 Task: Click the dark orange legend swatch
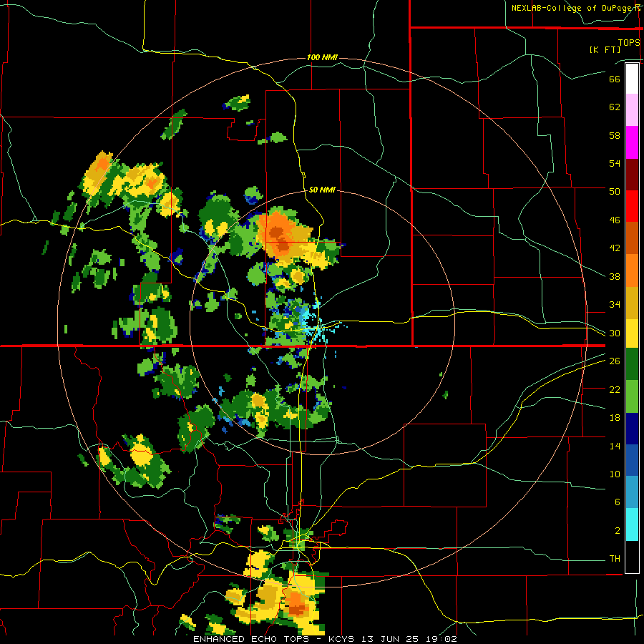(632, 238)
